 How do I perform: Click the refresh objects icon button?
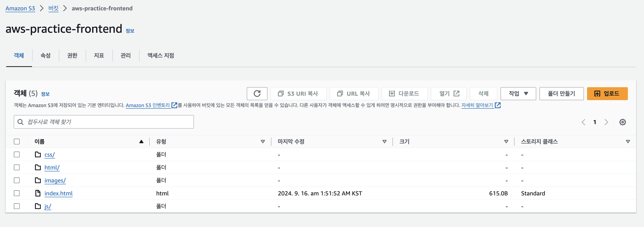(x=257, y=94)
